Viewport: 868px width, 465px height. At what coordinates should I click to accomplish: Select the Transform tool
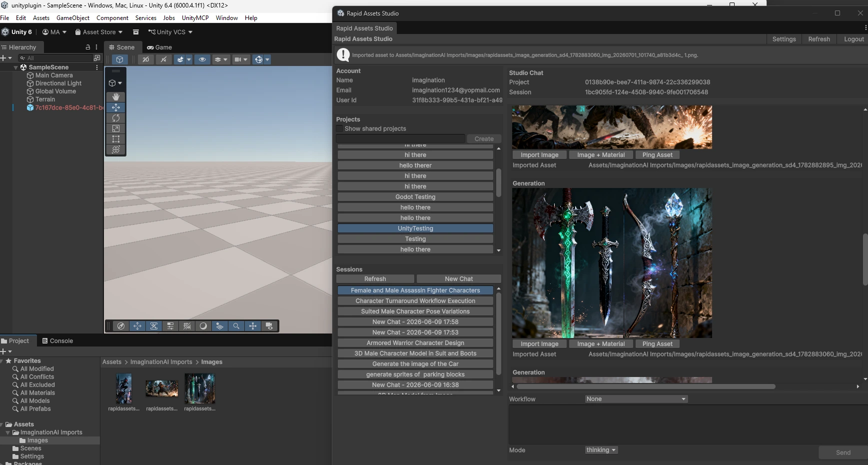[x=116, y=149]
